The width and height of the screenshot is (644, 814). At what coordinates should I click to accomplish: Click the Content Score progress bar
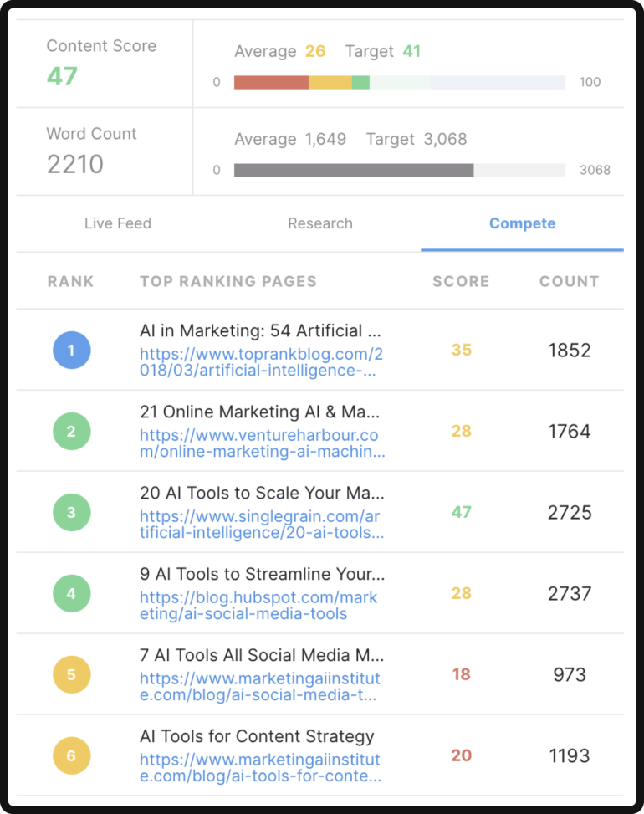tap(400, 82)
